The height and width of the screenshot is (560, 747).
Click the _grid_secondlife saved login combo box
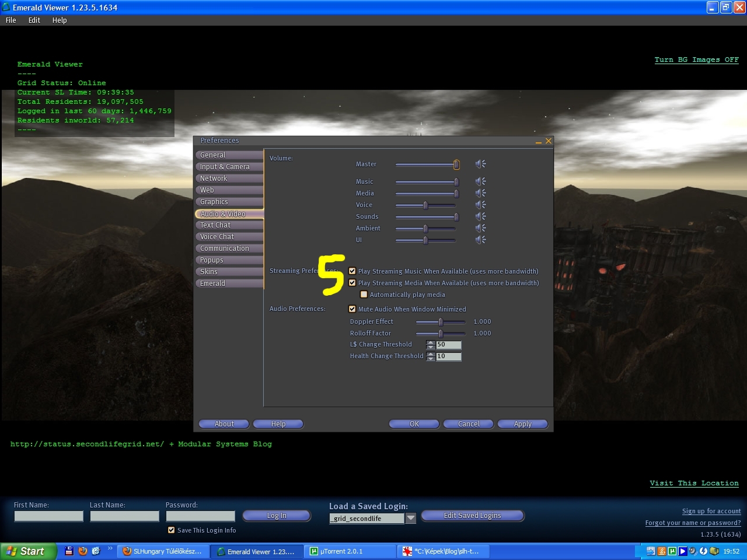tap(367, 518)
